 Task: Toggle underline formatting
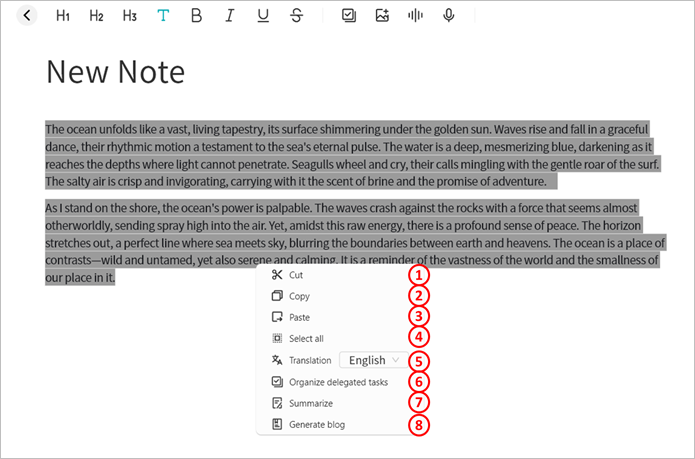pos(263,16)
